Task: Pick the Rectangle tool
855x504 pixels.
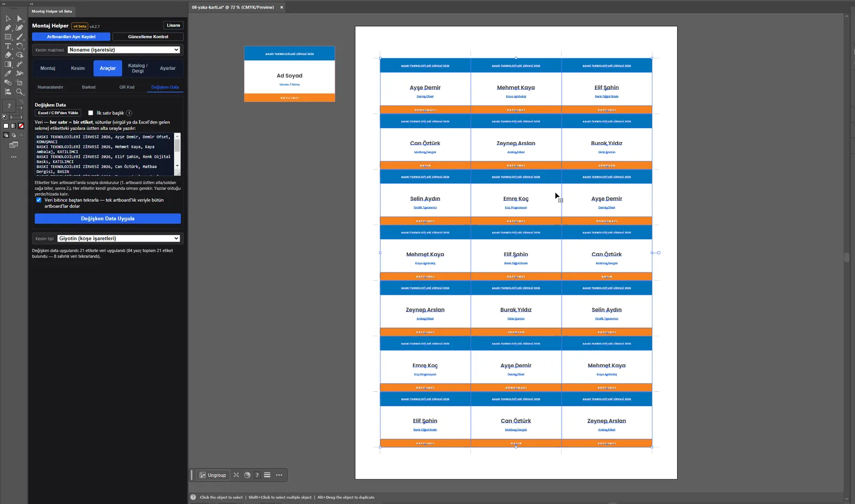Action: tap(8, 37)
